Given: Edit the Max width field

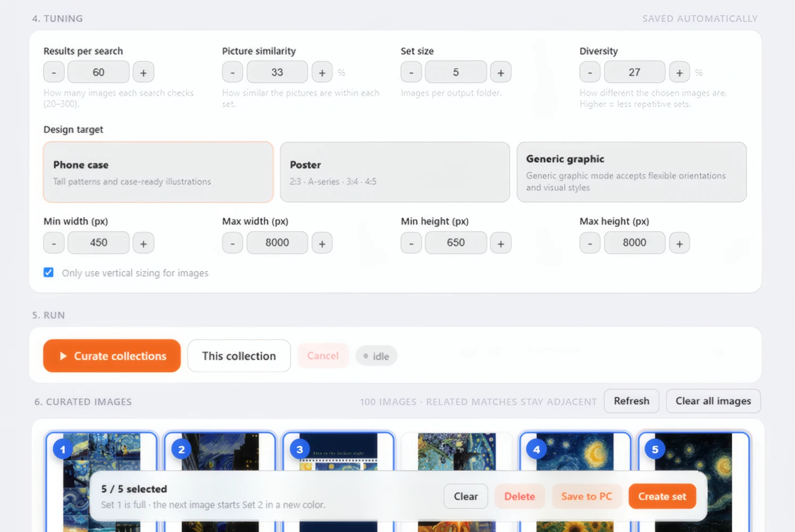Looking at the screenshot, I should 277,243.
